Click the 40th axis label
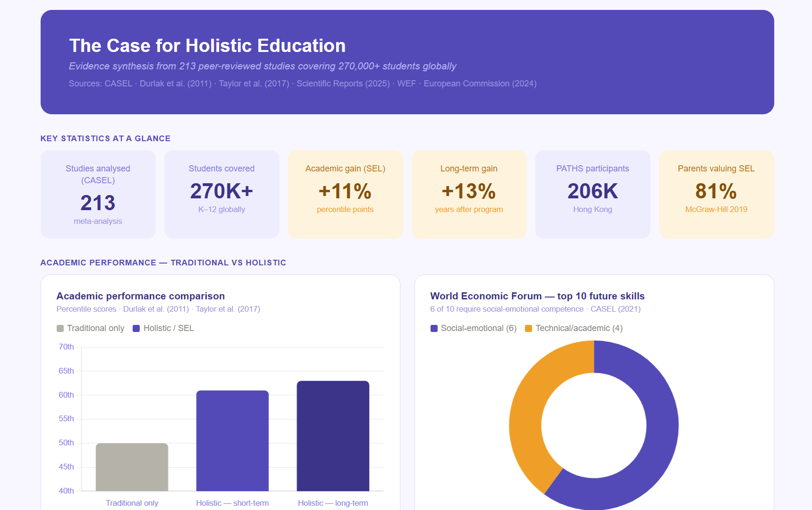Viewport: 812px width, 510px height. (x=66, y=491)
